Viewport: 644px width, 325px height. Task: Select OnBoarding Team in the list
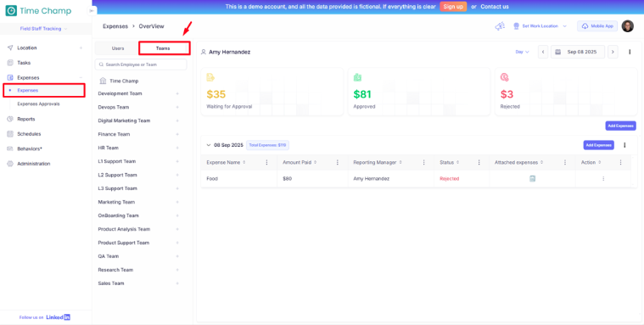tap(118, 216)
